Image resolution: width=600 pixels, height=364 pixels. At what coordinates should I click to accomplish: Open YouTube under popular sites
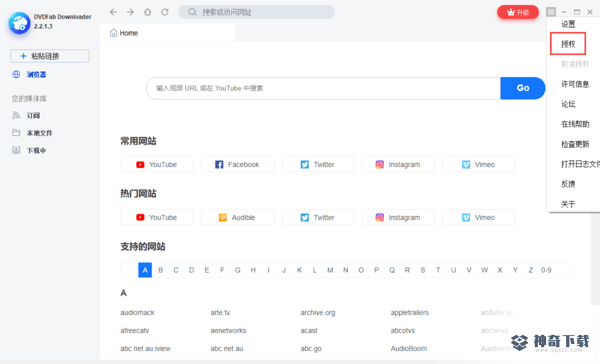click(x=157, y=217)
